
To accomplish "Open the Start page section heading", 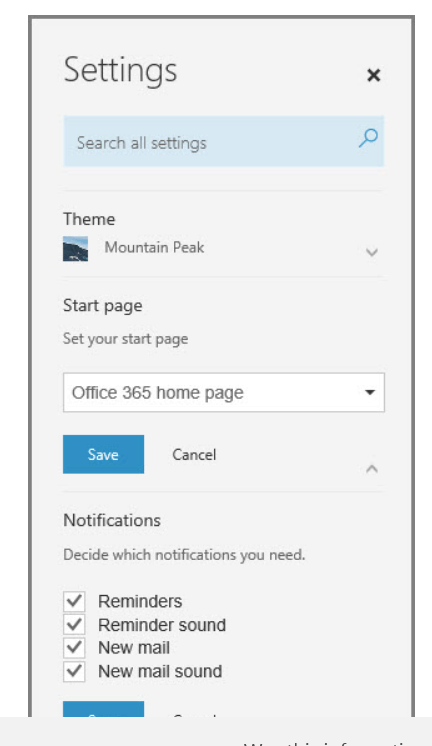I will click(103, 305).
